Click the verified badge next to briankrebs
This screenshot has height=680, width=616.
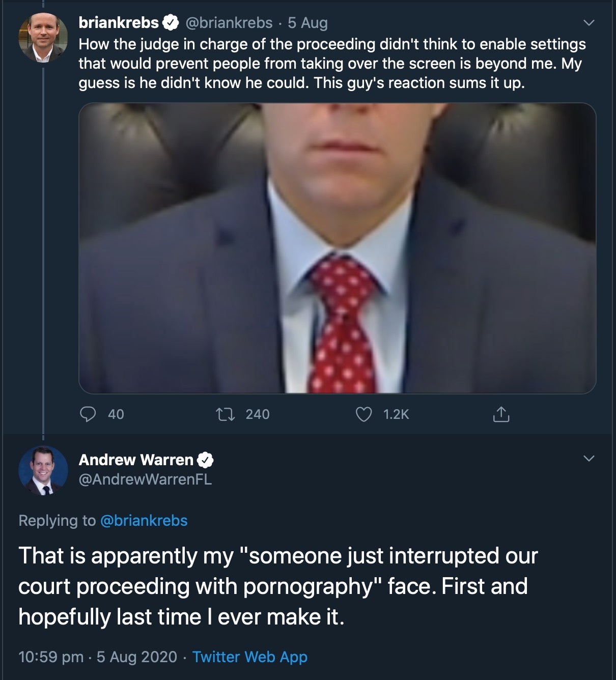pyautogui.click(x=170, y=22)
